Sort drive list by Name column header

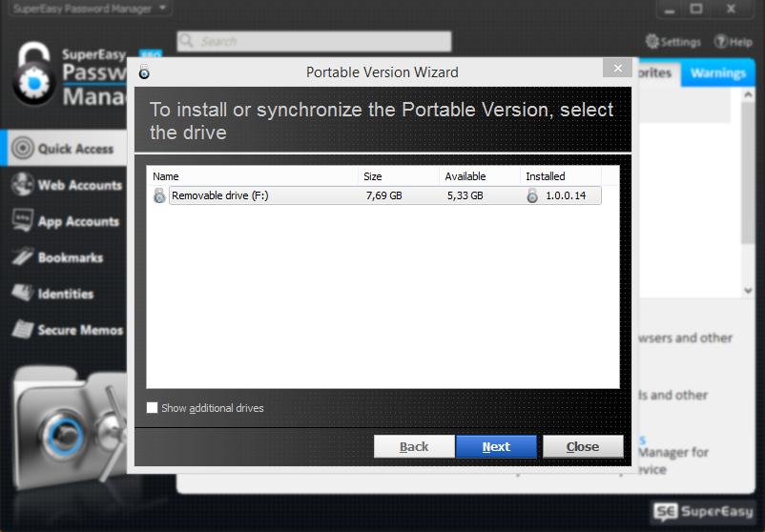(253, 176)
